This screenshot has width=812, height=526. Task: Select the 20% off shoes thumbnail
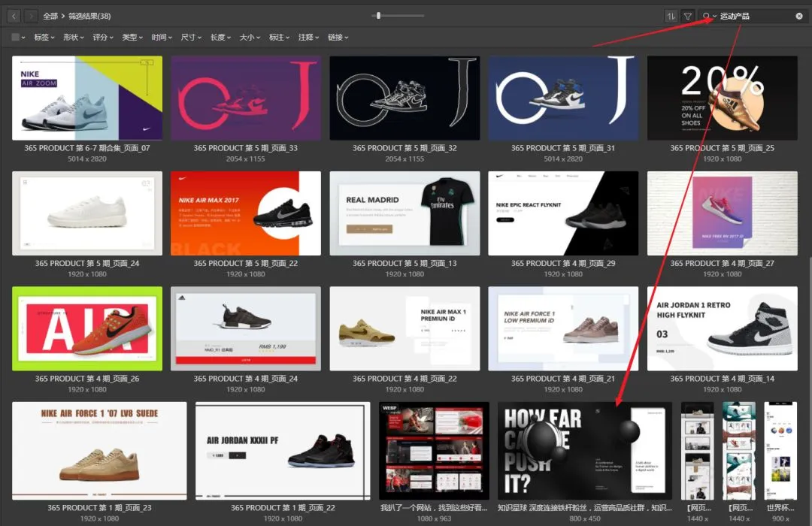[x=722, y=98]
